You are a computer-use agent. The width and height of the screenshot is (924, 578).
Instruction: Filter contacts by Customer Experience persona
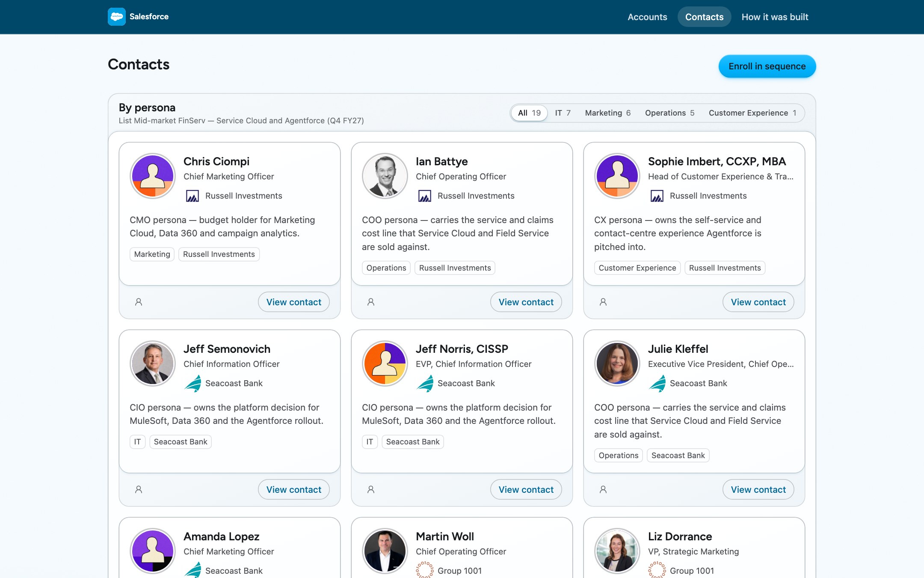point(752,113)
